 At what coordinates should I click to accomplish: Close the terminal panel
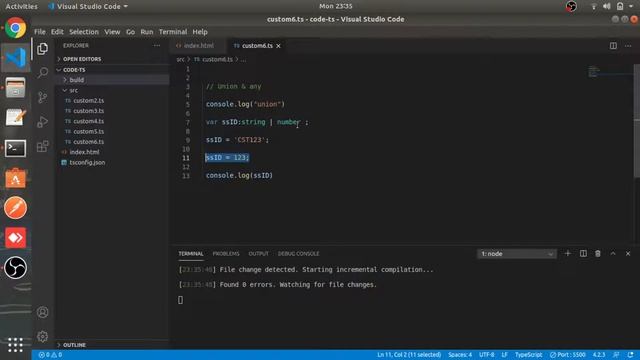(x=628, y=253)
